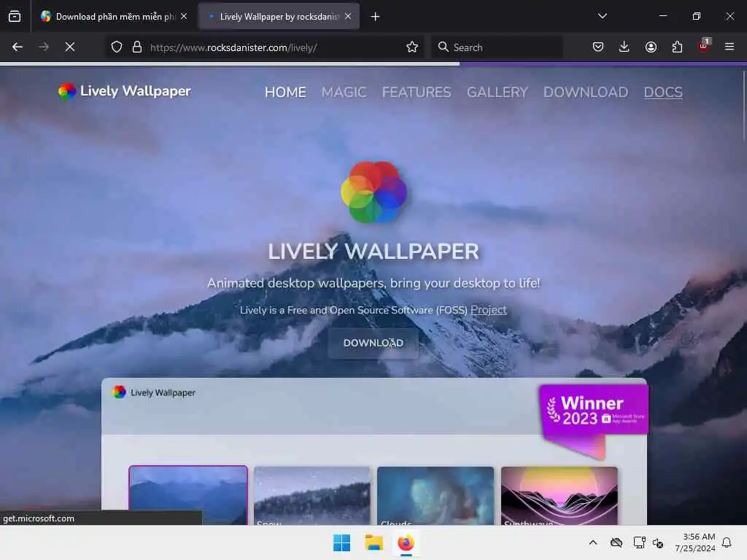Follow the FOSS Project link
The image size is (747, 560).
coord(488,310)
